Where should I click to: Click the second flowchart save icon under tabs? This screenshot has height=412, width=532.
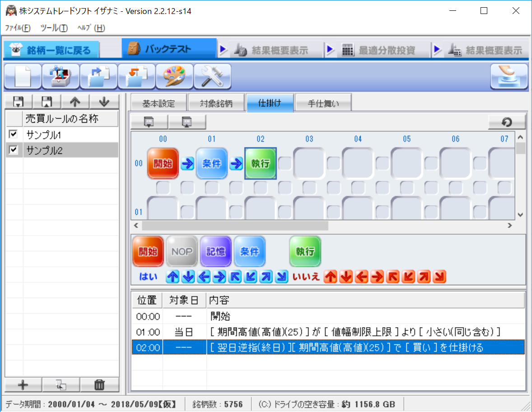[187, 122]
